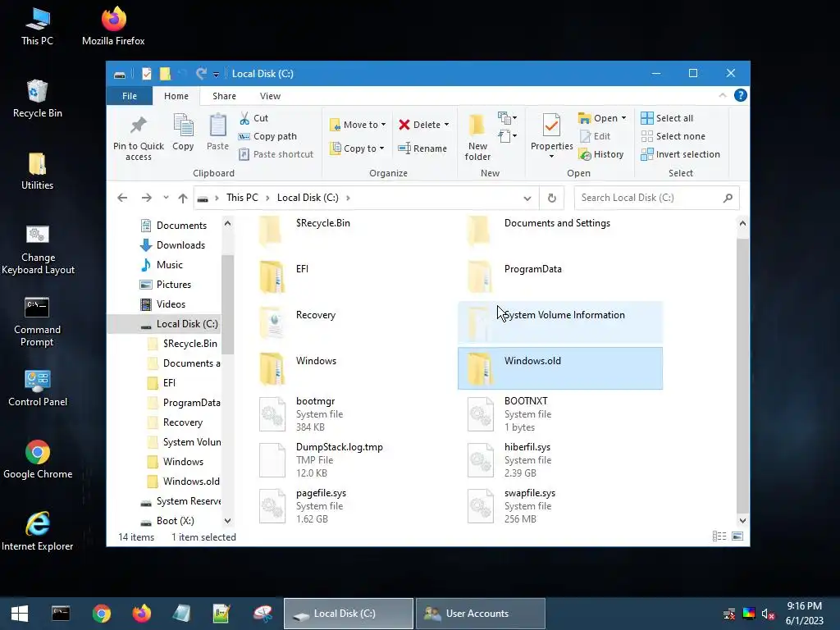Open the Move to dropdown
This screenshot has height=630, width=840.
pyautogui.click(x=358, y=125)
